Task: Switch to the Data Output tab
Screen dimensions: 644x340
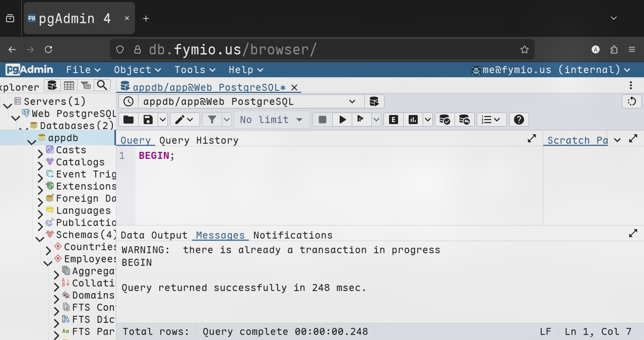Action: [x=154, y=235]
